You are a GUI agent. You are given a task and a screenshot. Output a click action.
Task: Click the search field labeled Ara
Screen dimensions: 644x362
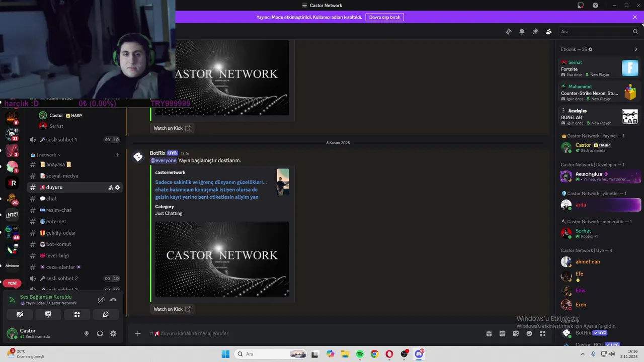pos(599,31)
